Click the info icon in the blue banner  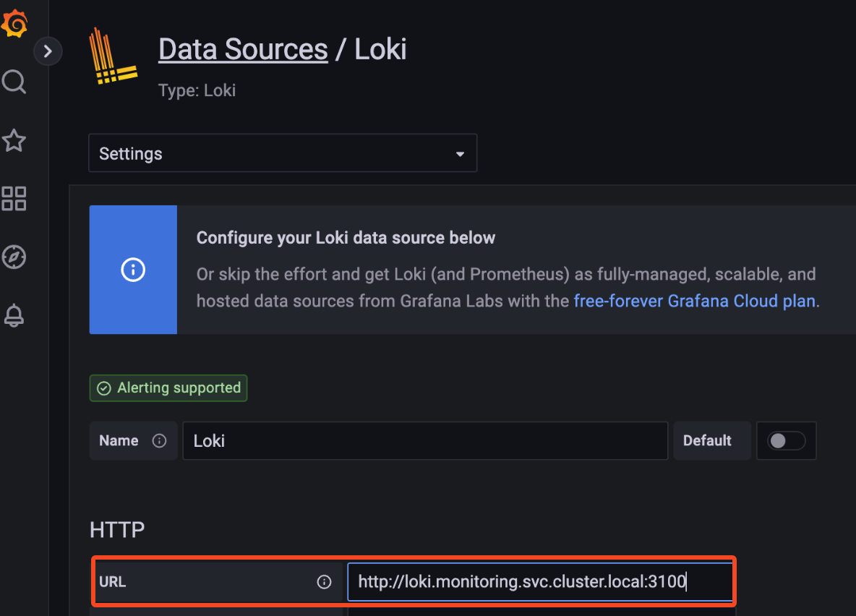(x=133, y=270)
